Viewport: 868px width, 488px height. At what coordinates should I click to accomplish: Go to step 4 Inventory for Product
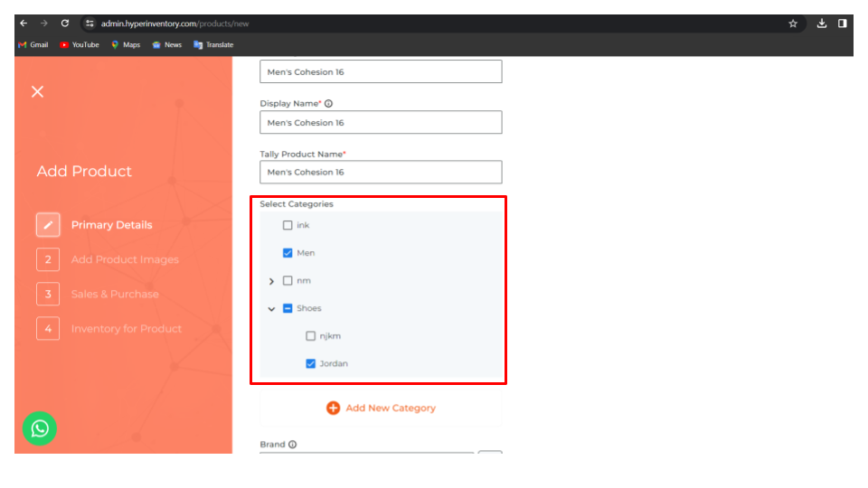[109, 329]
